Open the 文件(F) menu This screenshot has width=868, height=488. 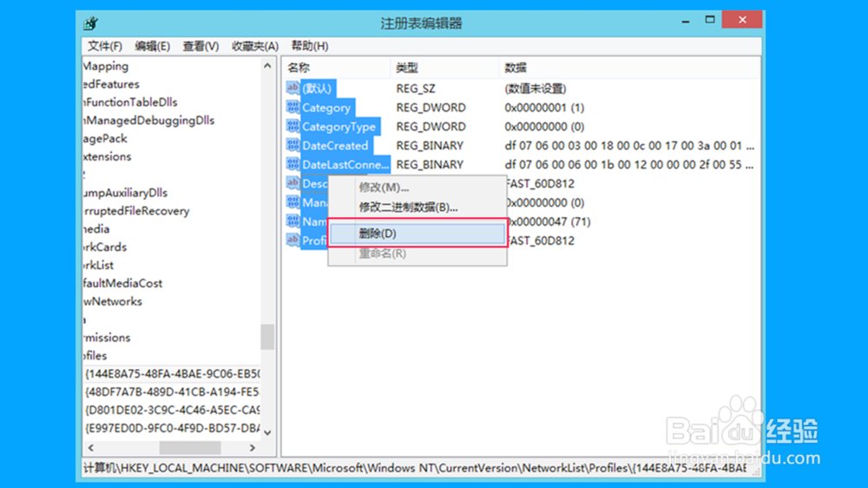pos(105,46)
